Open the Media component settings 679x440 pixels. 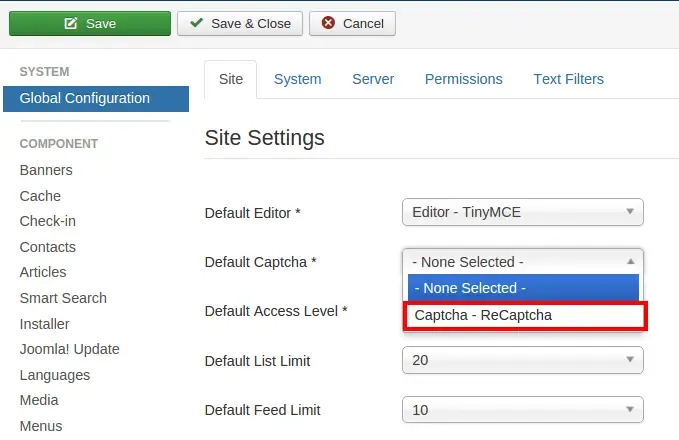pyautogui.click(x=39, y=400)
